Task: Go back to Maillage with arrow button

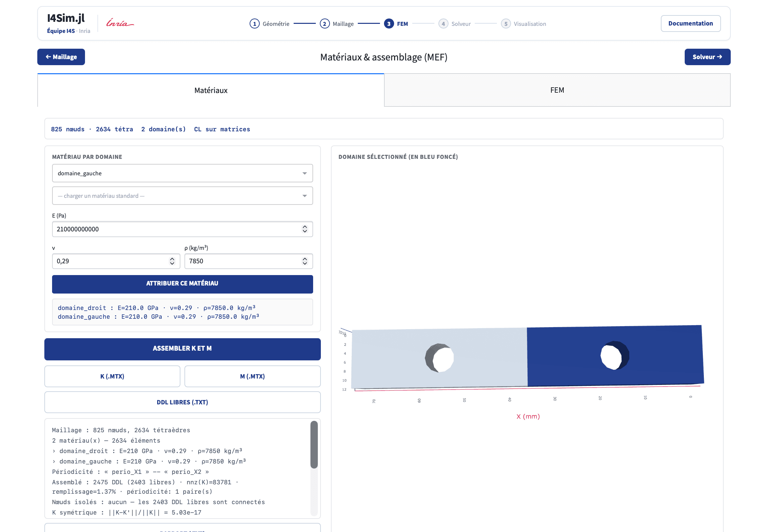Action: click(61, 57)
